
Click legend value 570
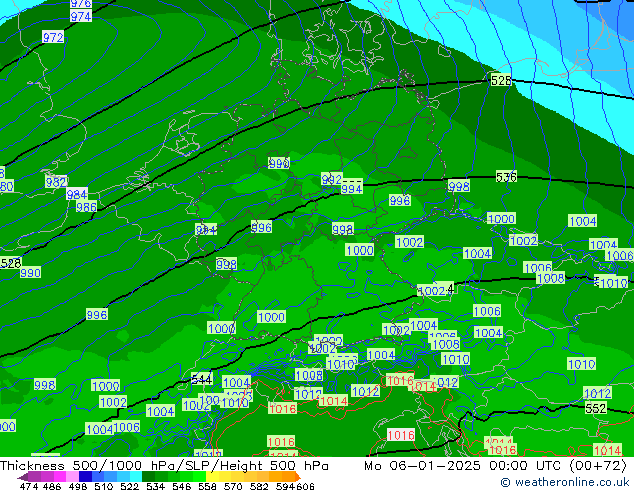click(x=233, y=486)
